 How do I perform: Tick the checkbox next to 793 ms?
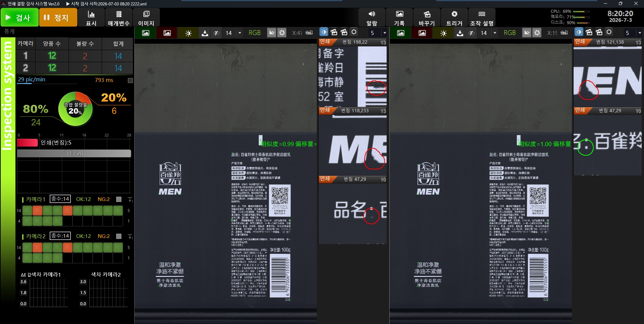point(131,80)
